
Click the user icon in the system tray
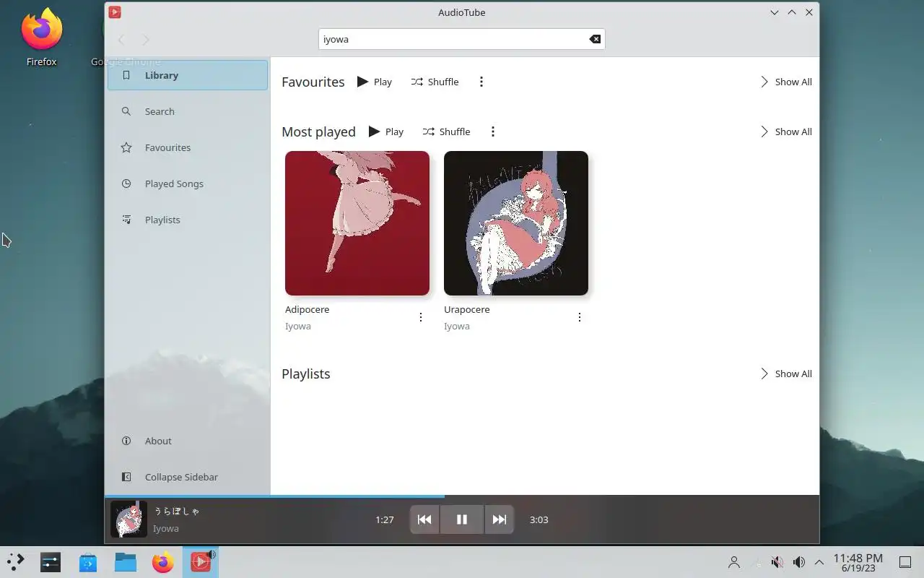click(x=734, y=562)
